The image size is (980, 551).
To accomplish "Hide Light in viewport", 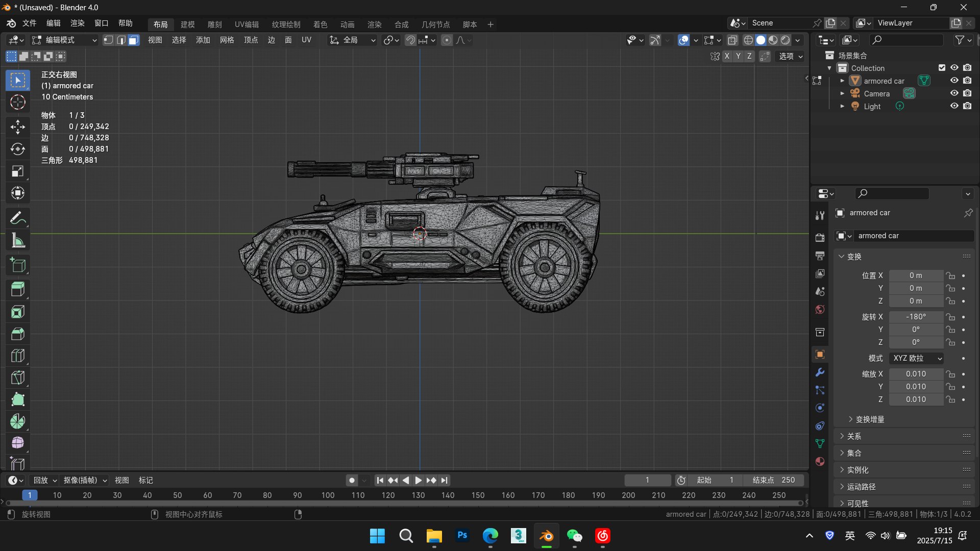I will [x=954, y=106].
